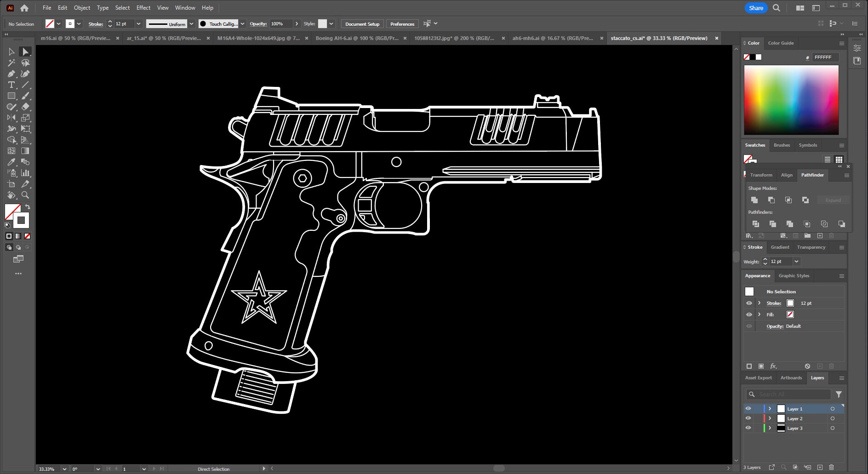Open the Effect menu
The width and height of the screenshot is (868, 474).
[x=143, y=7]
